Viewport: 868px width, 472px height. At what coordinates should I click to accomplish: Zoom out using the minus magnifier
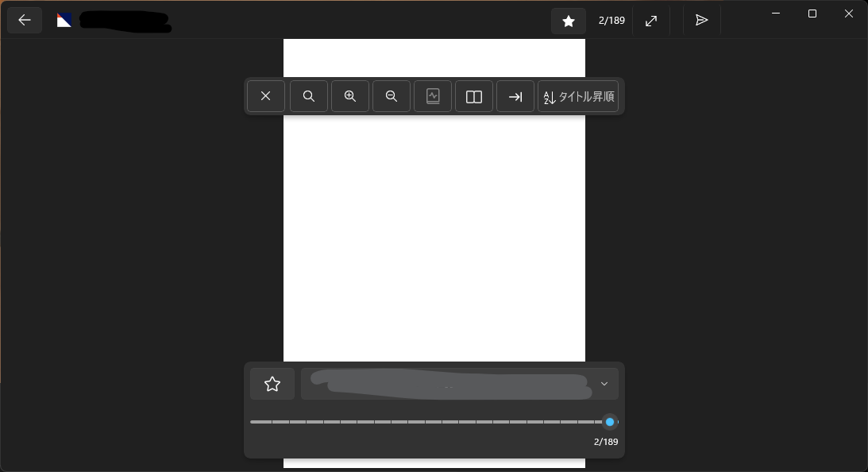pyautogui.click(x=392, y=96)
